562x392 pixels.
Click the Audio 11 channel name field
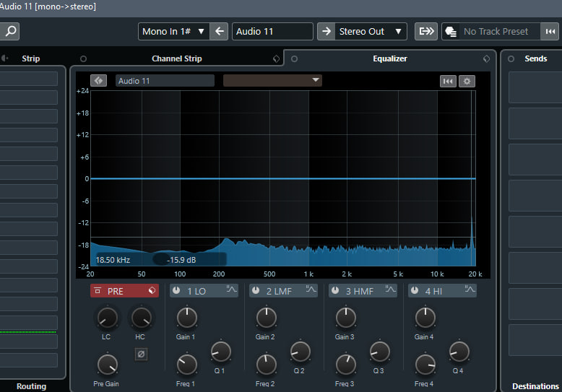click(x=272, y=32)
